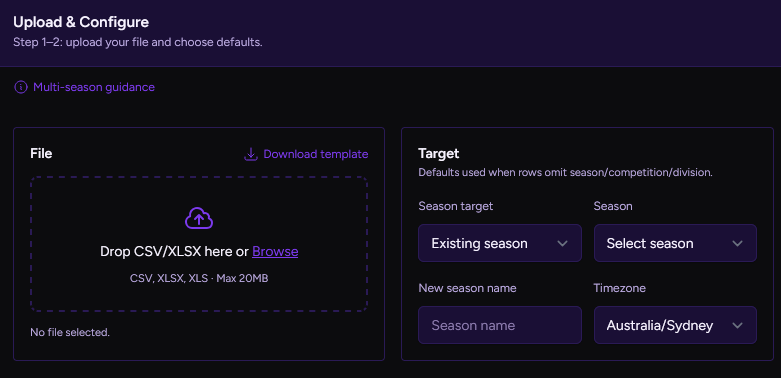The image size is (781, 378).
Task: Open the Select season dropdown
Action: point(675,243)
